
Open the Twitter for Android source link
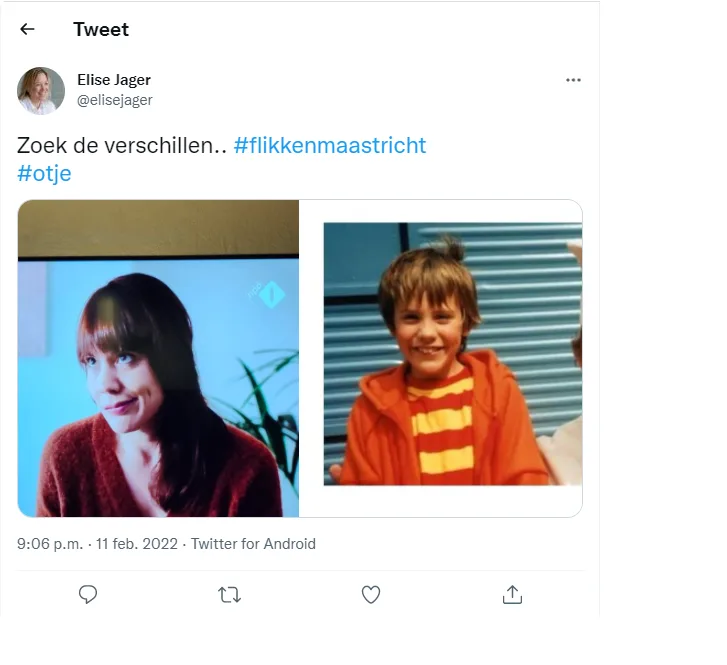(x=253, y=544)
